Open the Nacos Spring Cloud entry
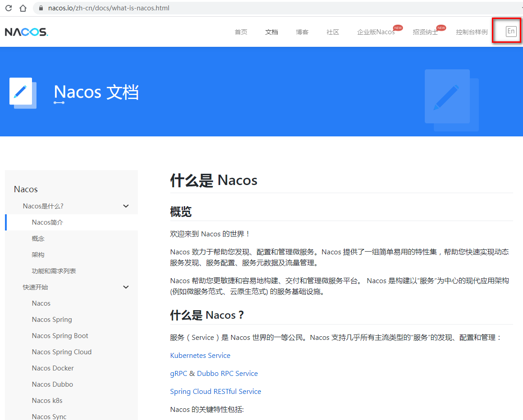 62,352
